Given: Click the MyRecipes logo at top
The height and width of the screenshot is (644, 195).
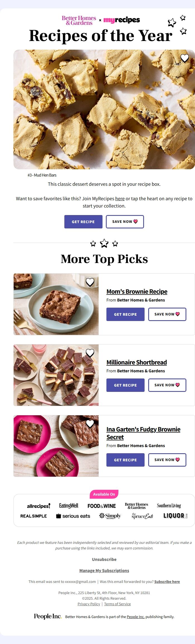Looking at the screenshot, I should click(121, 20).
